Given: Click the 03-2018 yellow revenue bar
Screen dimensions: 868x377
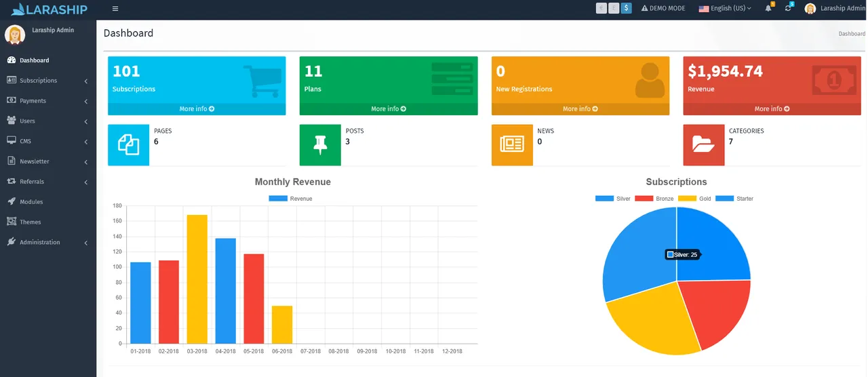Looking at the screenshot, I should click(197, 279).
